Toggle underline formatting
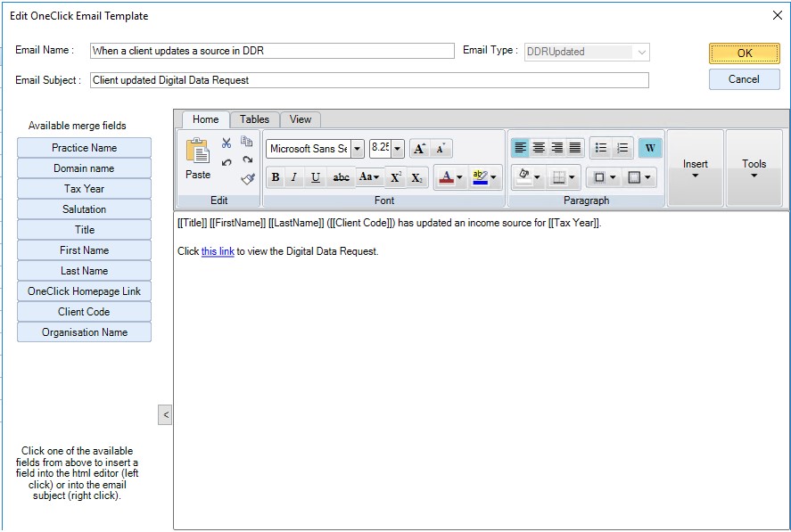This screenshot has height=532, width=791. tap(316, 177)
